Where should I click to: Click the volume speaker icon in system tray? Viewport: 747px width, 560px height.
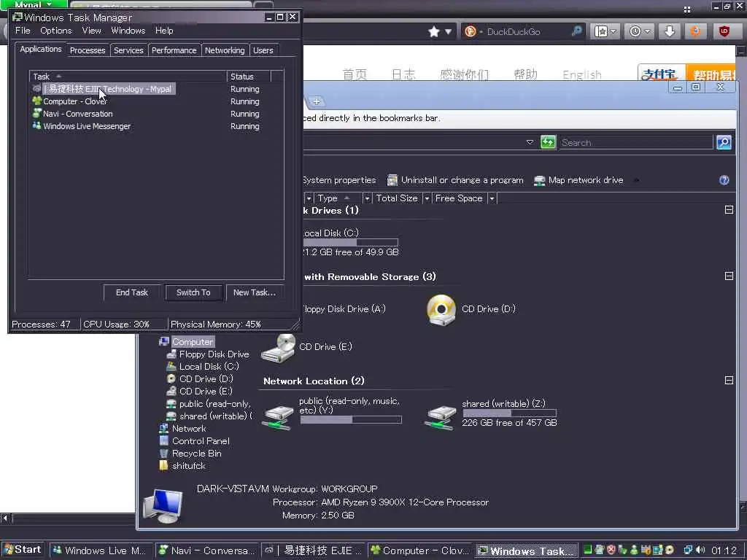point(700,550)
